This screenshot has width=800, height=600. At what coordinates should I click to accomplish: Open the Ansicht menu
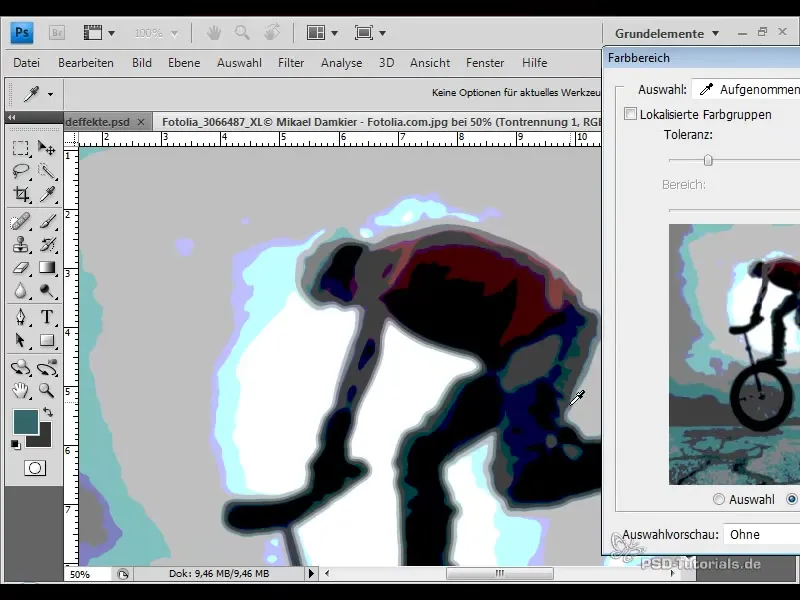430,63
